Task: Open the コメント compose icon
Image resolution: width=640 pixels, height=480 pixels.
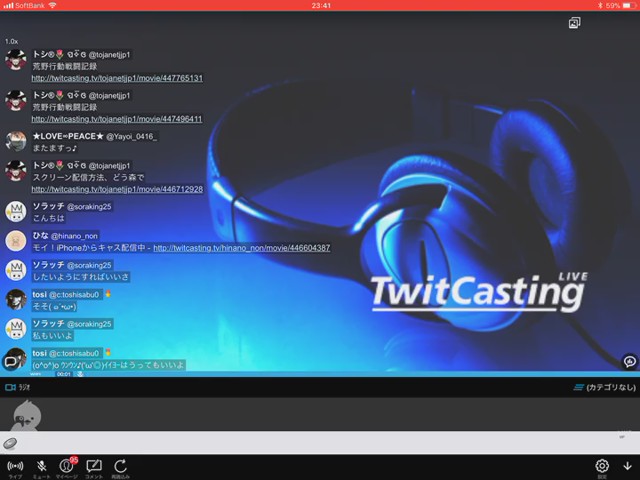Action: [x=94, y=466]
